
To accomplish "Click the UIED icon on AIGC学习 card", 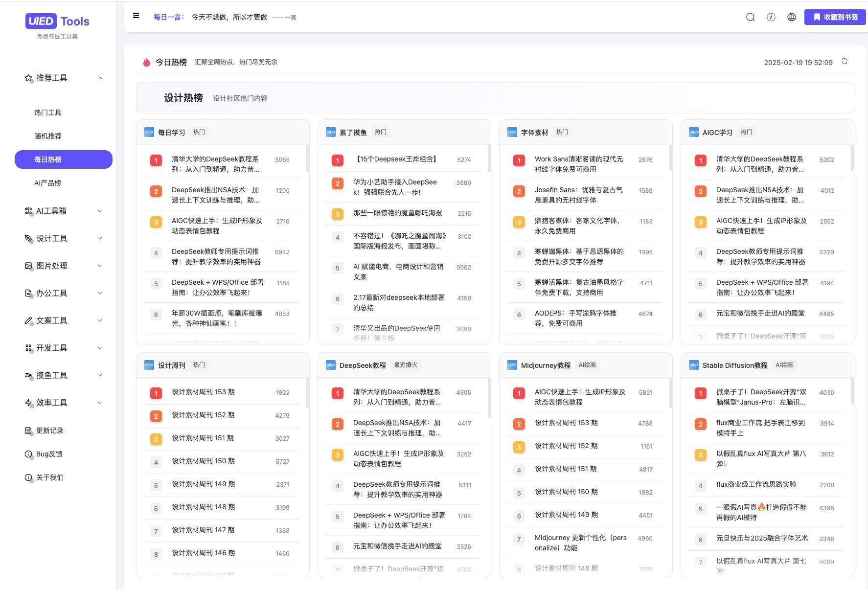I will click(x=694, y=132).
